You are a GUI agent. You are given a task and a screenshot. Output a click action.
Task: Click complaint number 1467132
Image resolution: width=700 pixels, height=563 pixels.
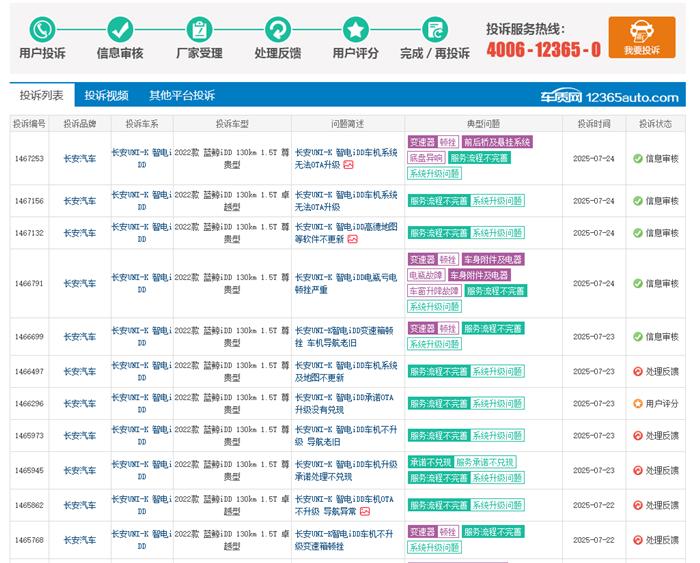[29, 233]
